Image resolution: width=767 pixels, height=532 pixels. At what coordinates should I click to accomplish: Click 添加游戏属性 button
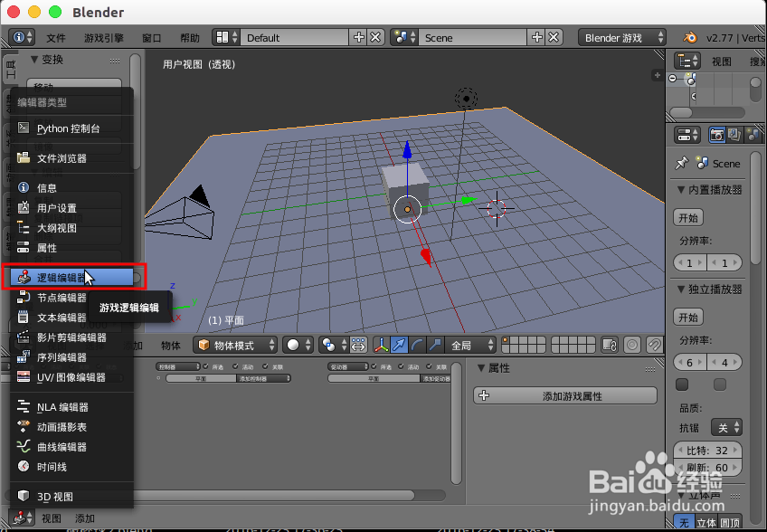pos(565,395)
